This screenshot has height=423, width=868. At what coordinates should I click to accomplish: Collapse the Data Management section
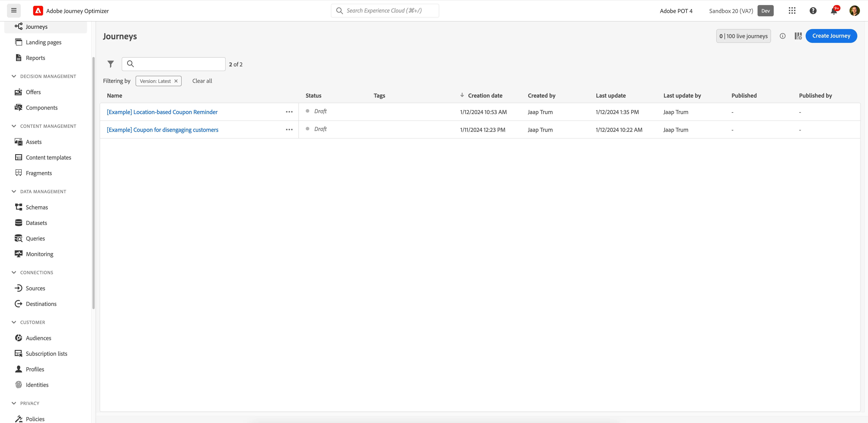pos(14,191)
